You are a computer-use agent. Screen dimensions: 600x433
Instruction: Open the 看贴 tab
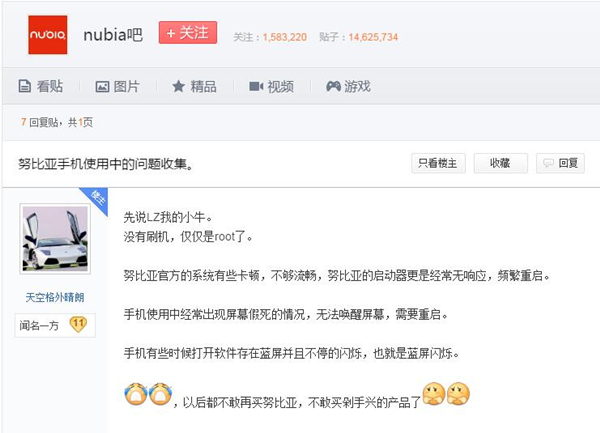(x=41, y=86)
